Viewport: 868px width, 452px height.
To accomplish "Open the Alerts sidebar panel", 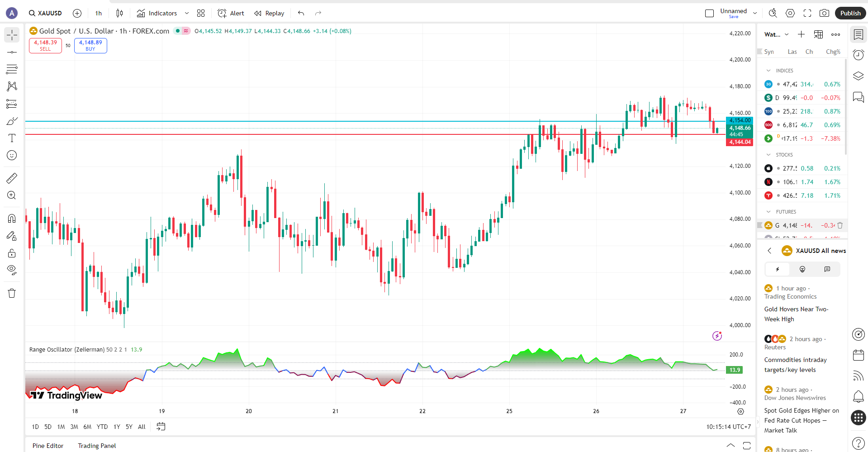I will point(859,55).
